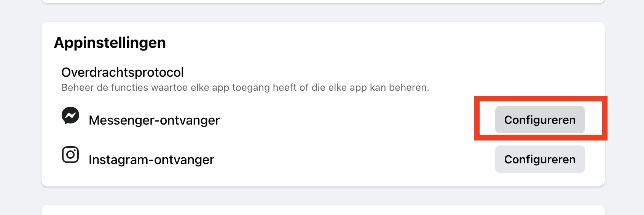Choose the lower Configureren button
The height and width of the screenshot is (215, 644).
540,159
